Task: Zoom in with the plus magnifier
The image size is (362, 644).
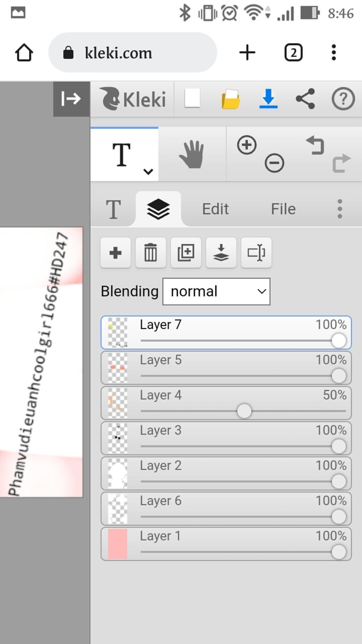Action: tap(247, 145)
